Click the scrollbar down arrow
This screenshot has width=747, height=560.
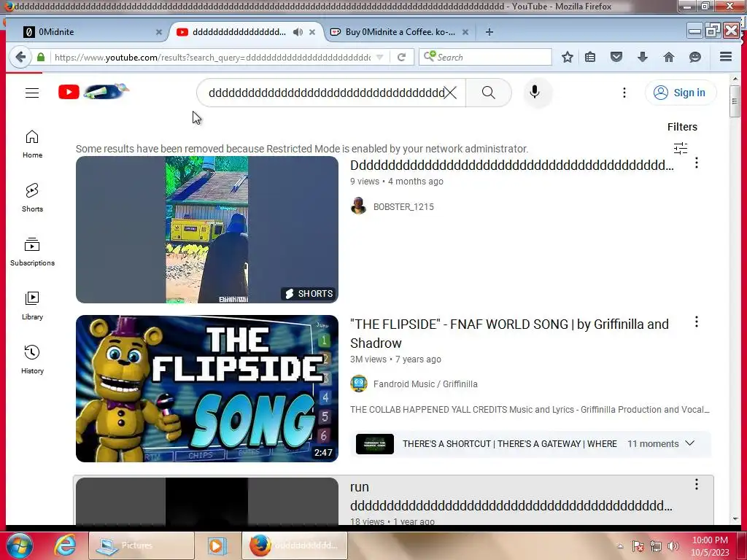[x=734, y=518]
